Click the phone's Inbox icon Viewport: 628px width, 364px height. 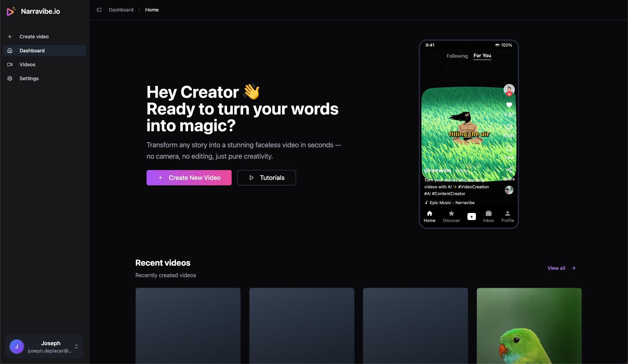pos(488,214)
